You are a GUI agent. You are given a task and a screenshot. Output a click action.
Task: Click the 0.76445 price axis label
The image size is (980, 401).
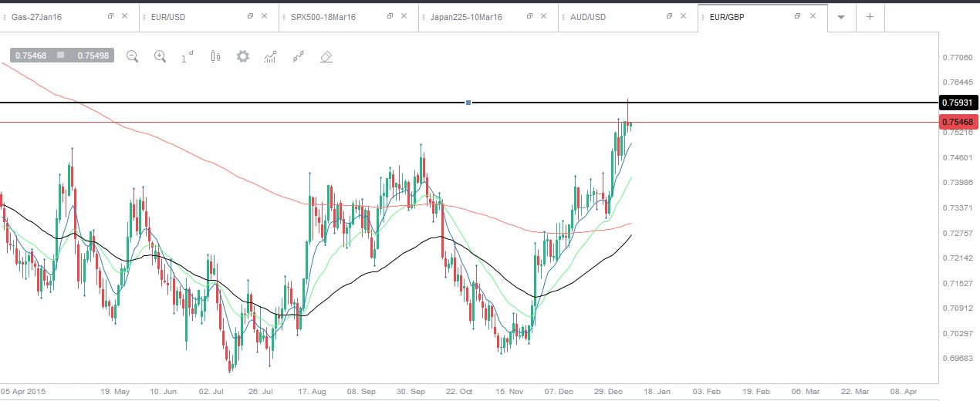click(957, 83)
